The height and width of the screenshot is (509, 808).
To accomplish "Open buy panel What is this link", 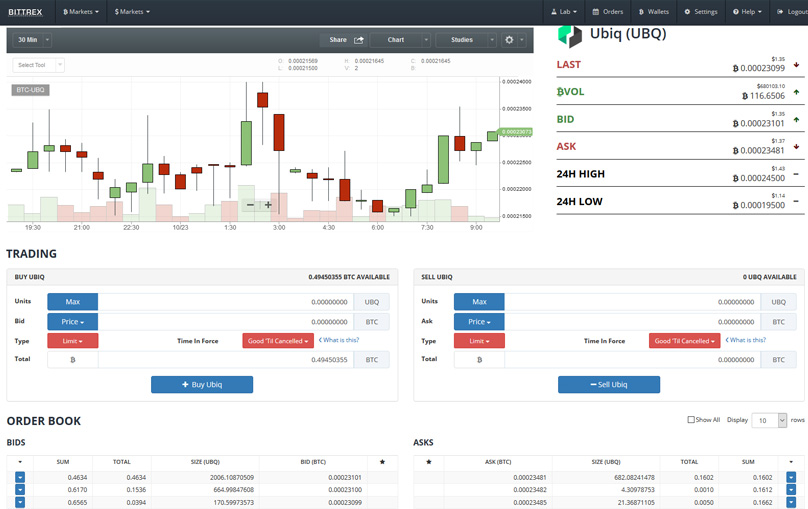I will [339, 340].
